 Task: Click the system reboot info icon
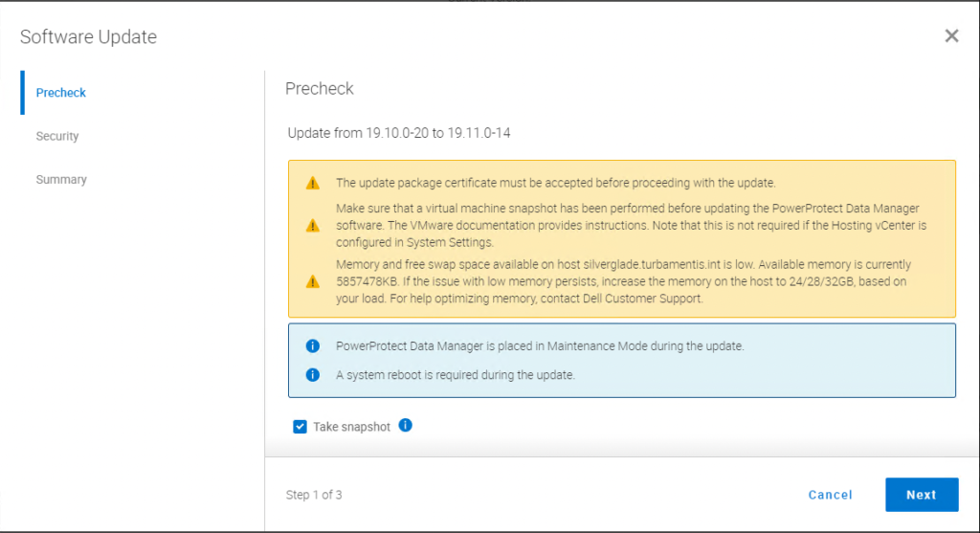click(312, 375)
